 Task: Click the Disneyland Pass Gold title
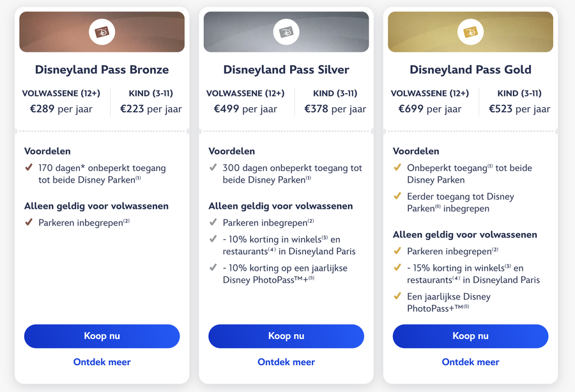pyautogui.click(x=470, y=70)
